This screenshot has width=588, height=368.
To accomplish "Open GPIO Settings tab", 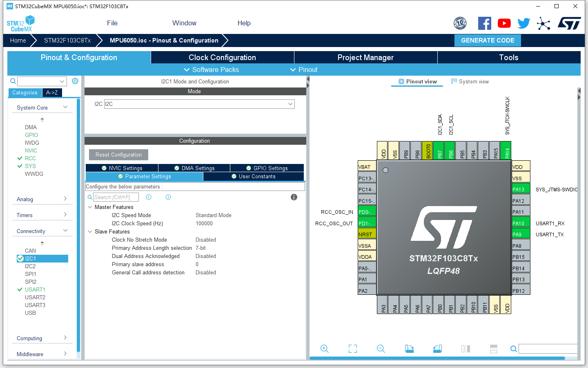I will click(267, 168).
